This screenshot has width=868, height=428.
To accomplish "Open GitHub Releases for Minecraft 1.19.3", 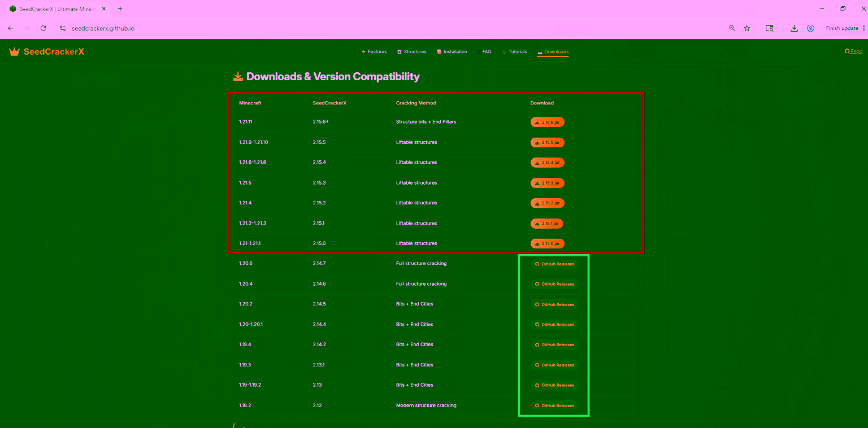I will [554, 365].
